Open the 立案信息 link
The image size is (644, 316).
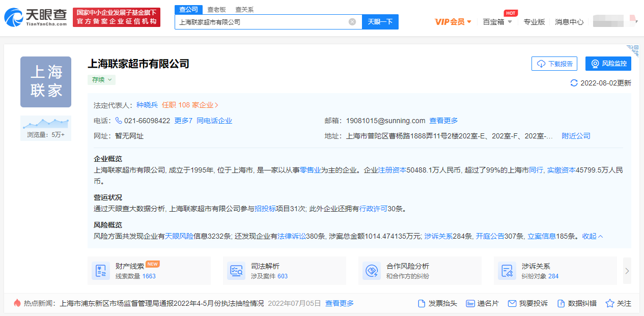(x=542, y=236)
